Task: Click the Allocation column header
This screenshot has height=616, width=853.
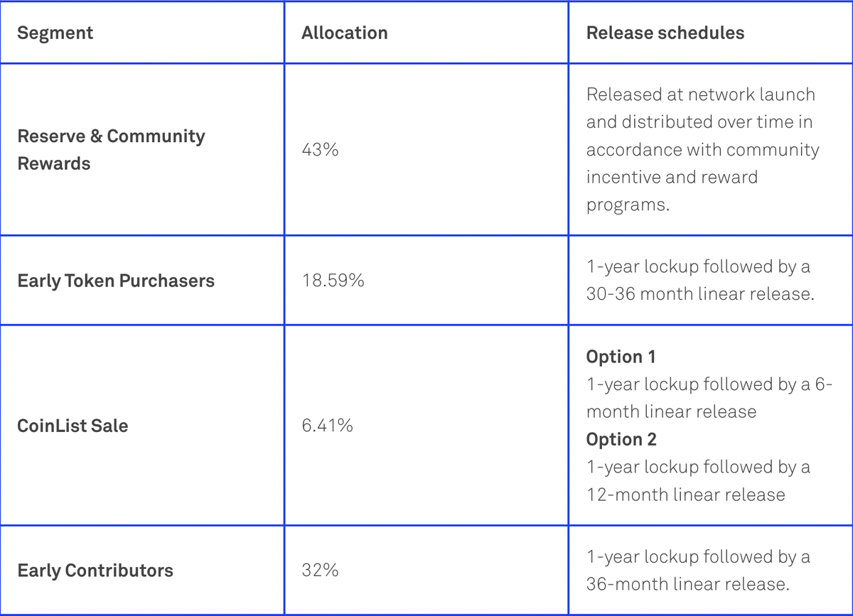Action: pos(344,33)
